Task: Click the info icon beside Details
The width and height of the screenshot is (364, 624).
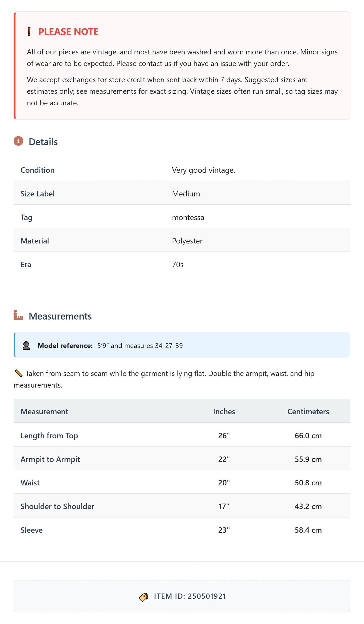Action: pyautogui.click(x=18, y=141)
